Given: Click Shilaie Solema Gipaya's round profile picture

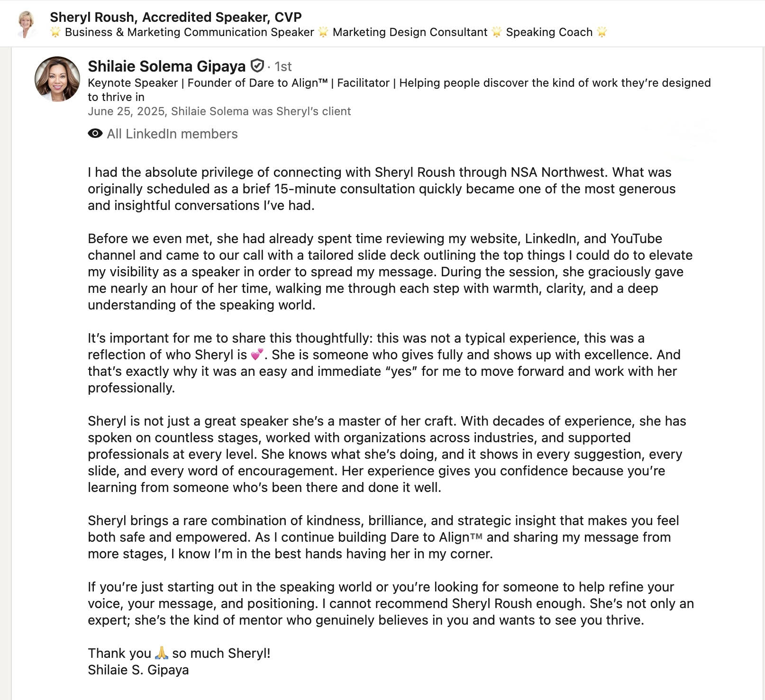Looking at the screenshot, I should [57, 79].
